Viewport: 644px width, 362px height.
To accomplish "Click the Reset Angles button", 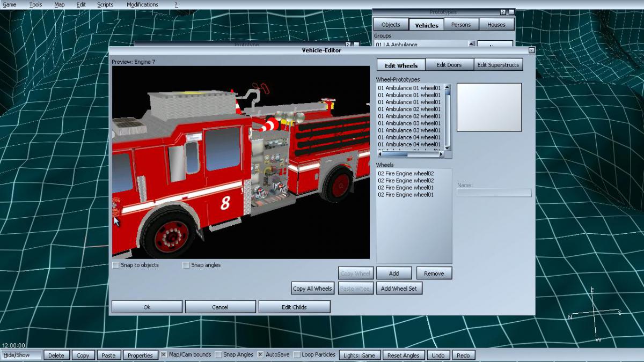I will click(404, 355).
